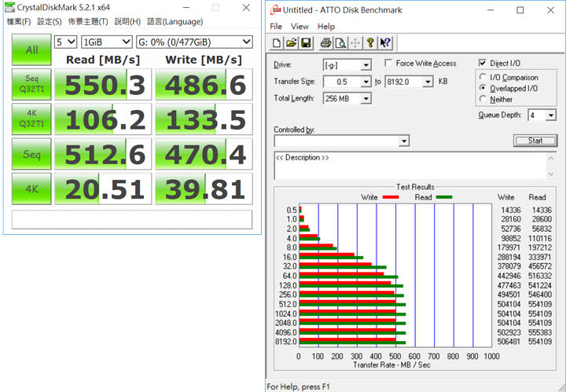Image resolution: width=566 pixels, height=392 pixels.
Task: Click the green All button in CrystalDiskMark
Action: [31, 49]
